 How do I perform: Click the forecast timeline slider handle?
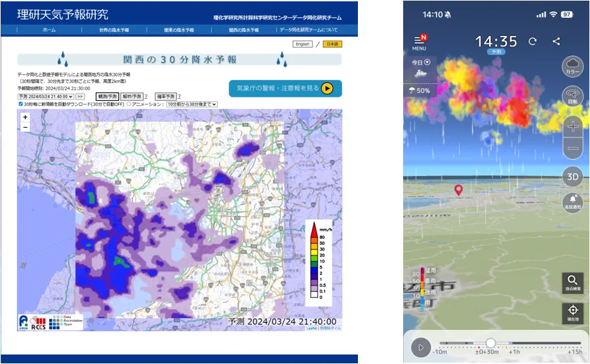coord(490,343)
